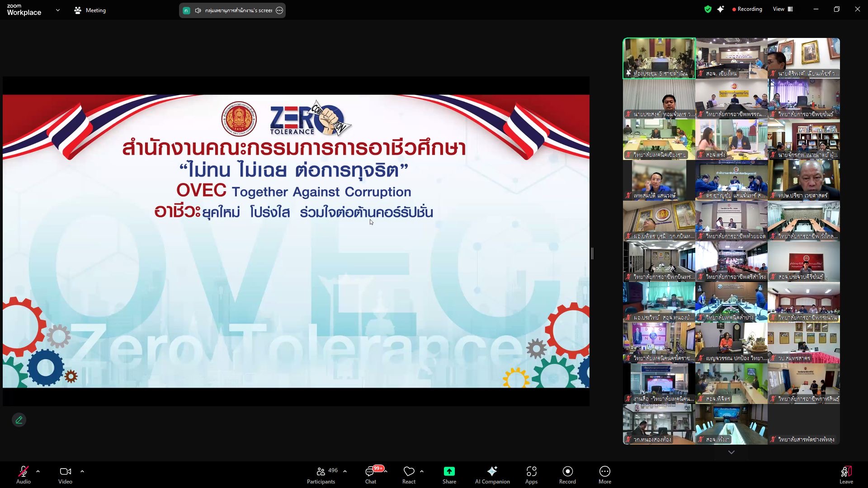
Task: Open the View layout menu
Action: coord(783,9)
